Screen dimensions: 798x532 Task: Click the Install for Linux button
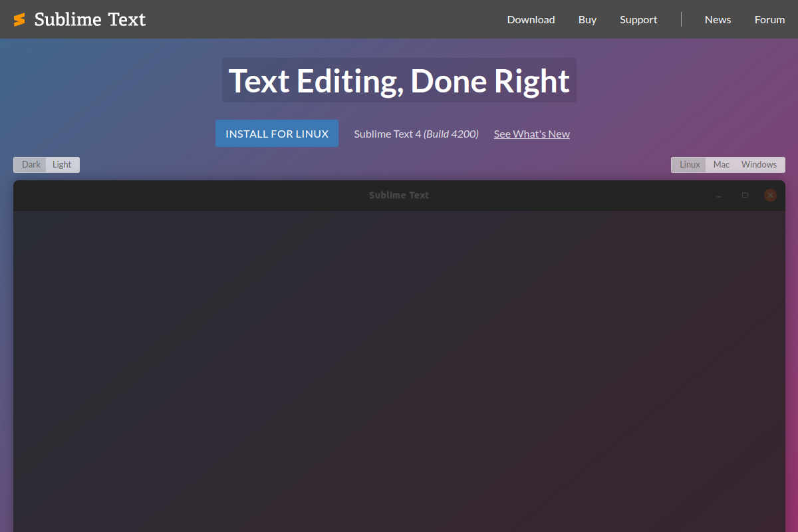(277, 134)
